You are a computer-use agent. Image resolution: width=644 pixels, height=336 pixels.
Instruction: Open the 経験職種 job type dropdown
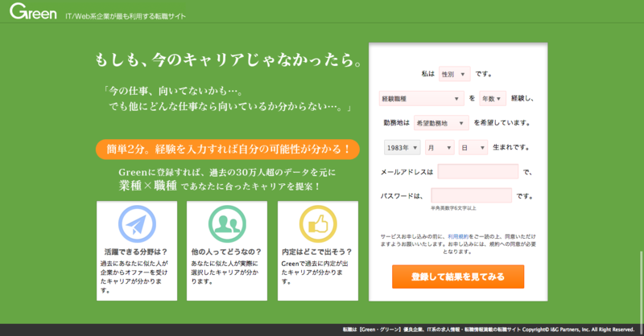coord(421,98)
